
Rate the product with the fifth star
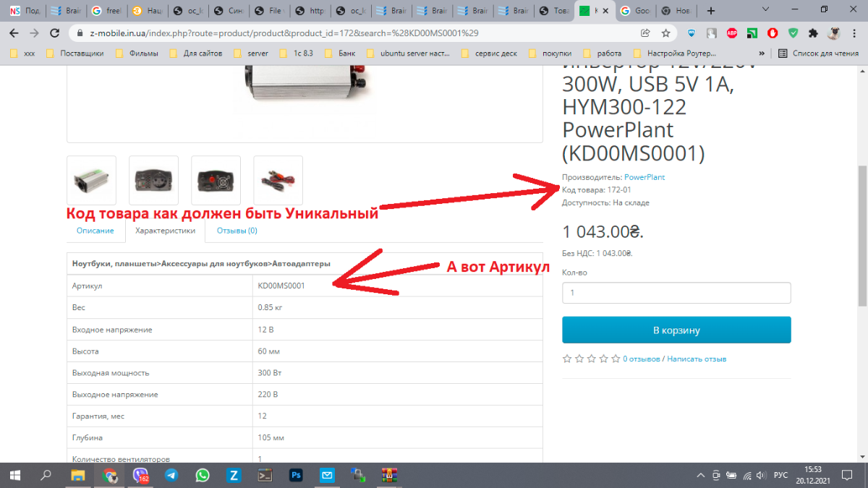(616, 359)
